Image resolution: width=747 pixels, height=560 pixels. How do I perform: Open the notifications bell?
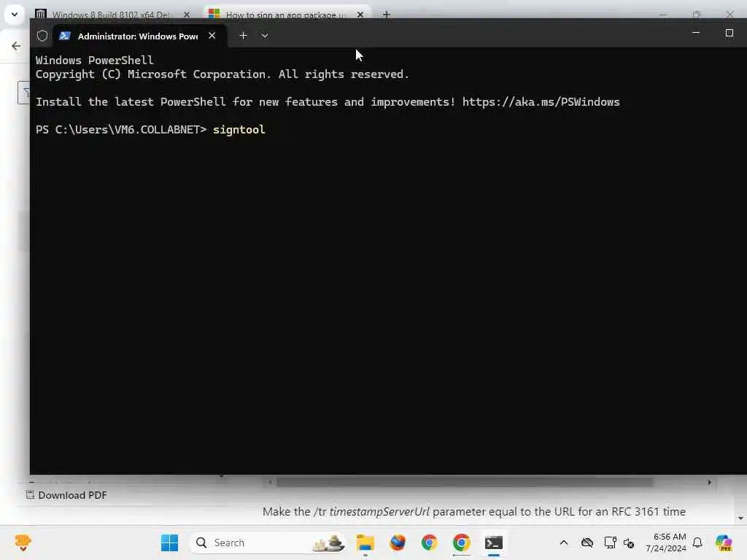pos(697,542)
